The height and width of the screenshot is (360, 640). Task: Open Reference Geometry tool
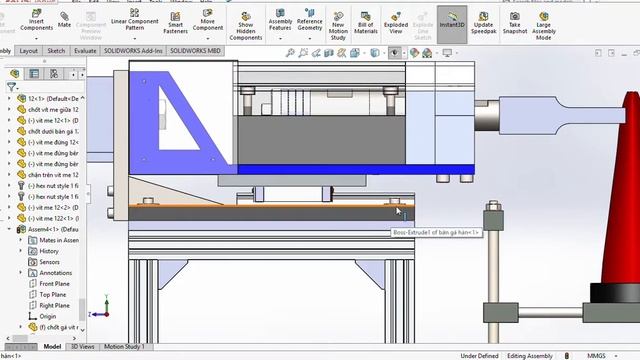309,20
